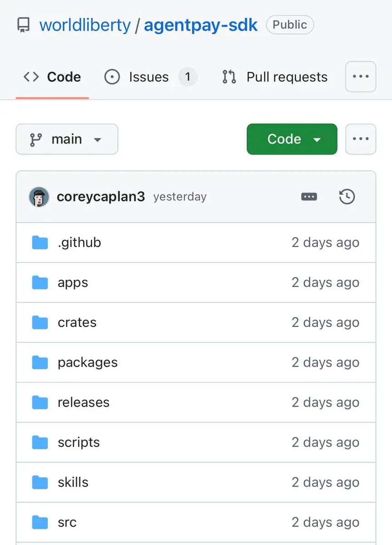Open the scripts folder
This screenshot has height=545, width=392.
coord(79,442)
